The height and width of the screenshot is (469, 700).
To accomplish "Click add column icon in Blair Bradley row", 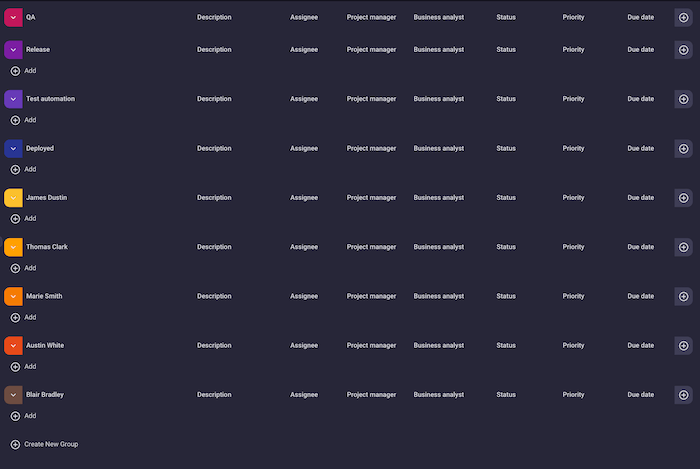I will coord(683,395).
